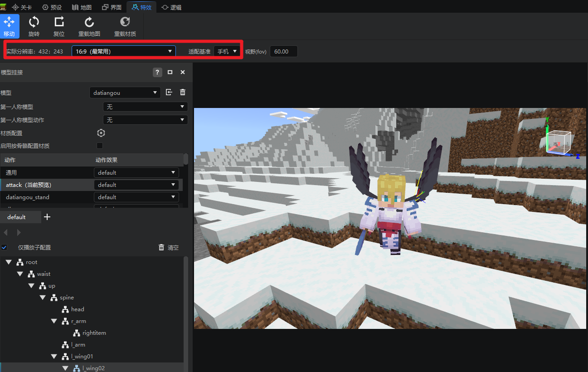Screen dimensions: 588x372
Task: Click the 视野(fov) input field
Action: [284, 51]
